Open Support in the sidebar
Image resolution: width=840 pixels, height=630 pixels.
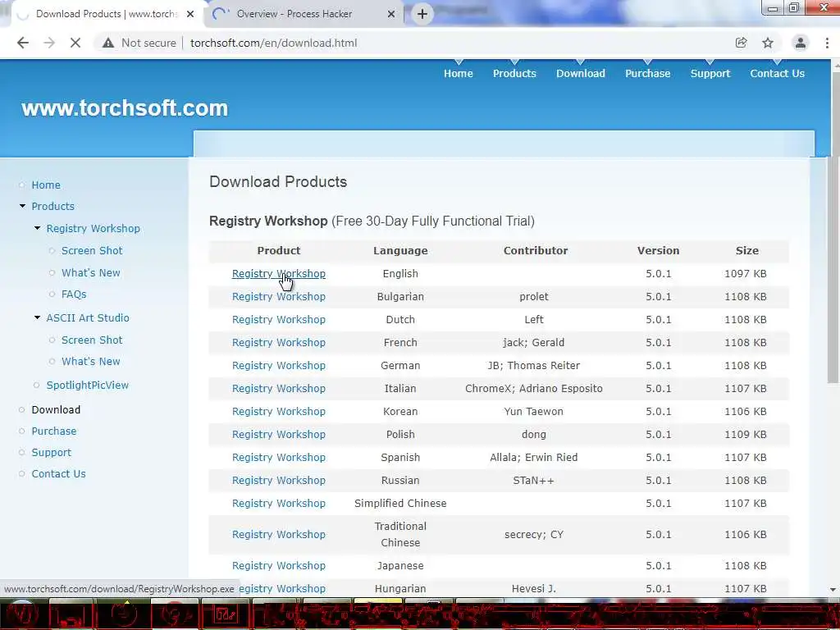tap(51, 453)
